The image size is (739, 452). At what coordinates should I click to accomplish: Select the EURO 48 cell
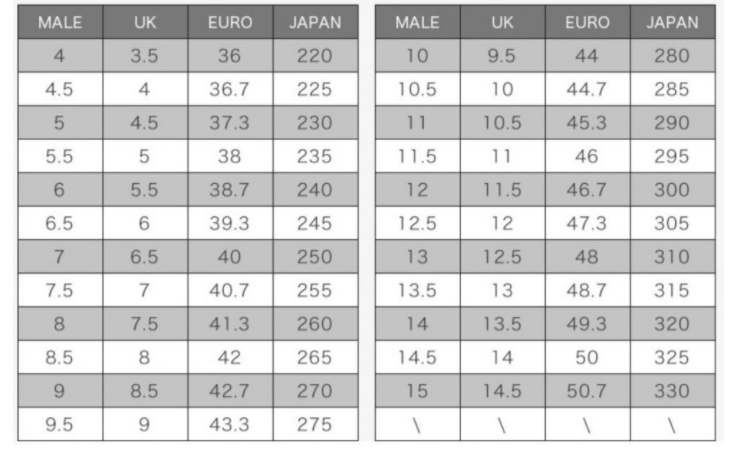[587, 256]
